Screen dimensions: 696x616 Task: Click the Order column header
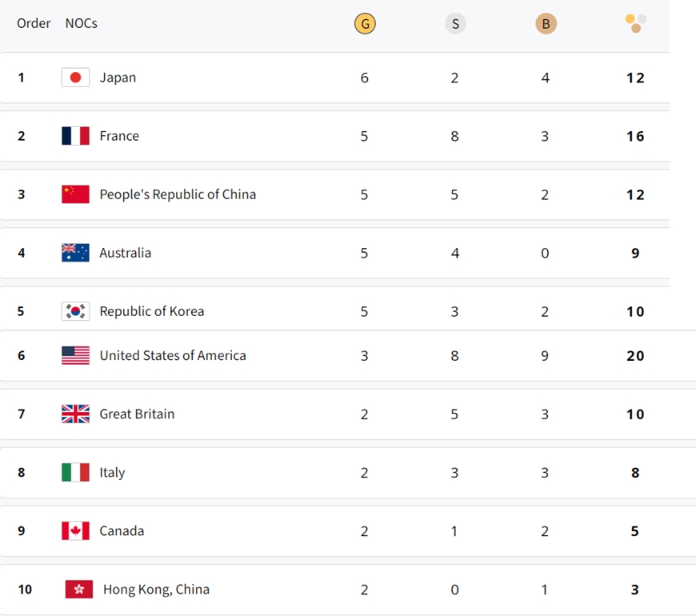pyautogui.click(x=34, y=23)
